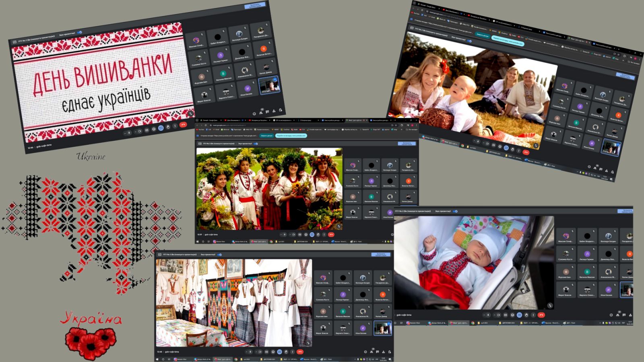Switch to the Meet tab in wreath-women browser
Image resolution: width=644 pixels, height=362 pixels.
pos(357,120)
